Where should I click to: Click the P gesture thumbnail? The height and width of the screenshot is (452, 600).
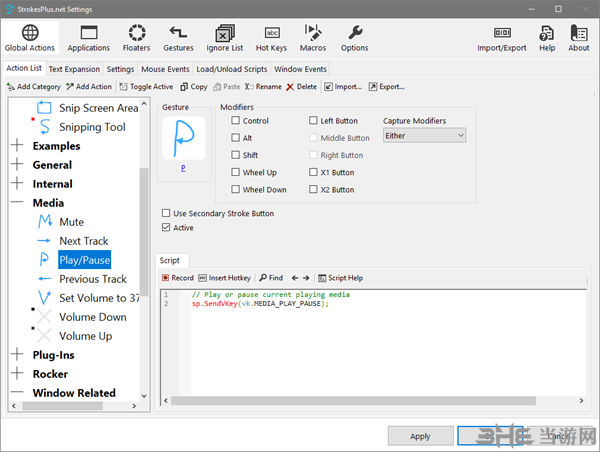[184, 138]
